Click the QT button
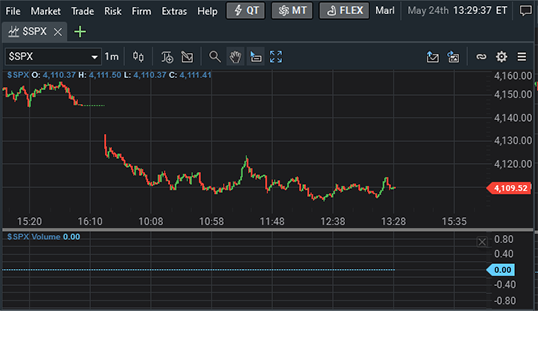The width and height of the screenshot is (538, 364). 246,11
